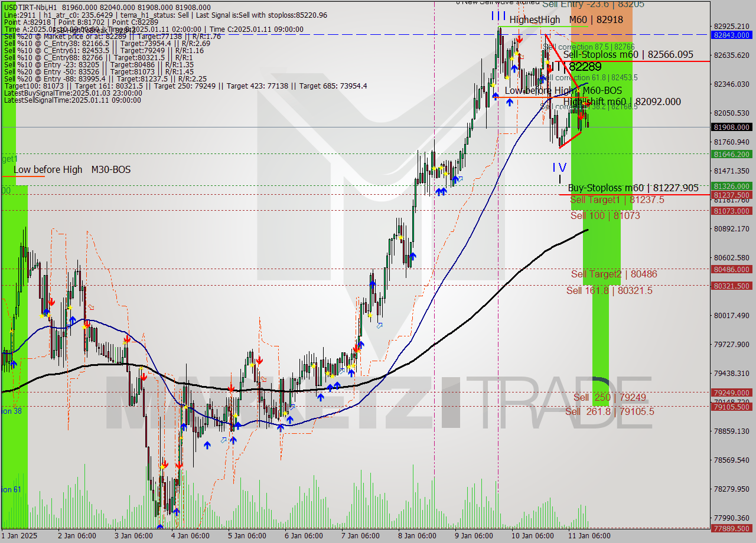
Task: Click the green price tag 81326.000
Action: tap(732, 186)
